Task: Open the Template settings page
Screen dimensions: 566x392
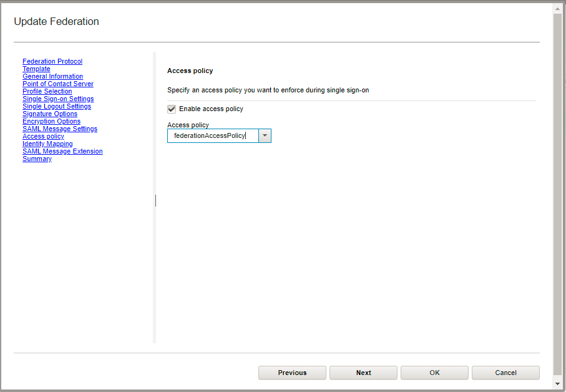Action: tap(36, 69)
